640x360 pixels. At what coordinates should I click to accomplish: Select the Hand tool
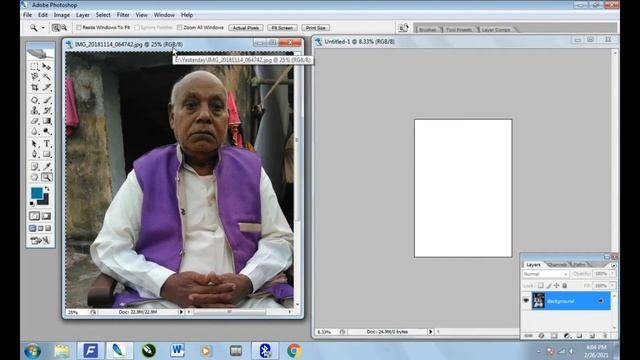(x=35, y=177)
